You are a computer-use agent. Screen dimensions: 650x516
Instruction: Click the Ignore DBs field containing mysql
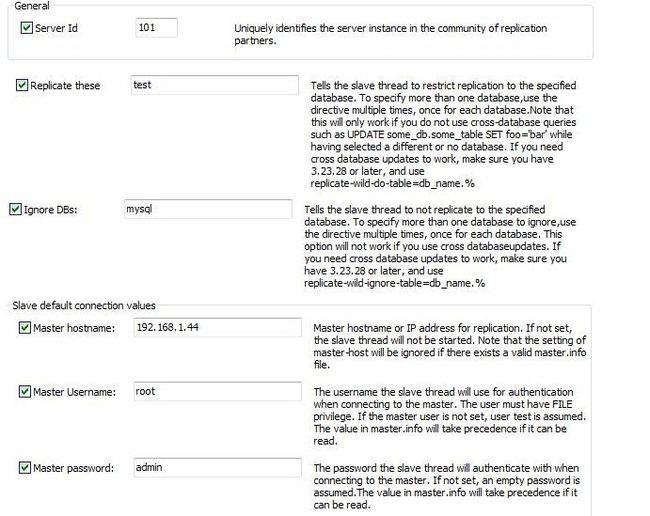pyautogui.click(x=208, y=209)
